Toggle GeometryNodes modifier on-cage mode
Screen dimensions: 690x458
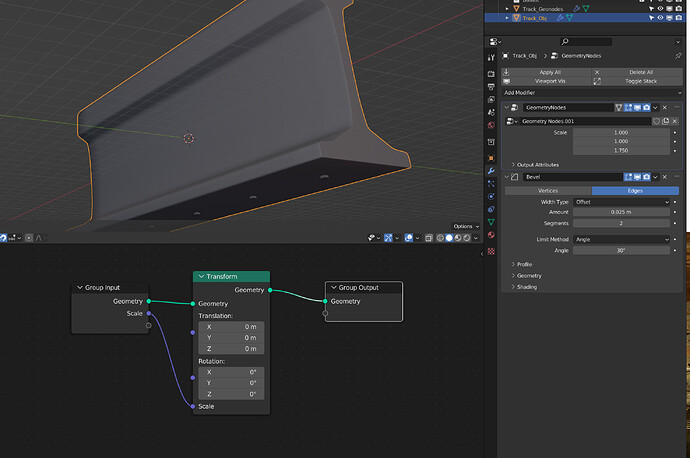(x=619, y=107)
